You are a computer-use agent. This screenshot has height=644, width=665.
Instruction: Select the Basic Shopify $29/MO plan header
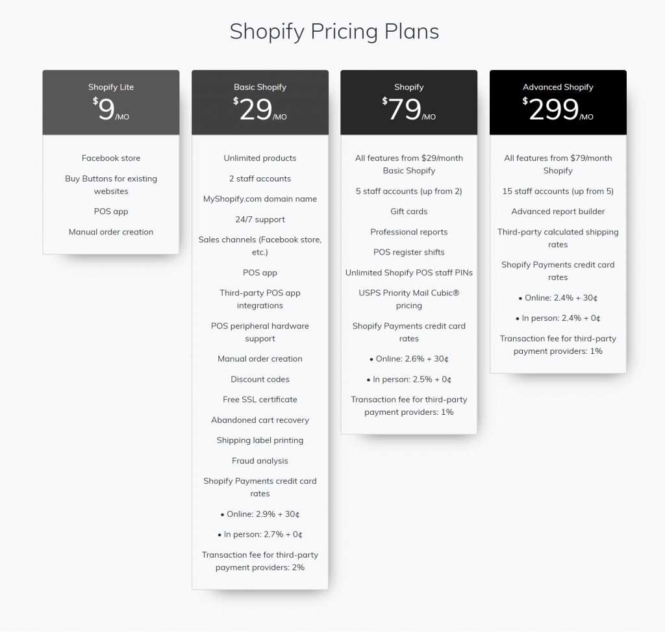click(x=260, y=103)
